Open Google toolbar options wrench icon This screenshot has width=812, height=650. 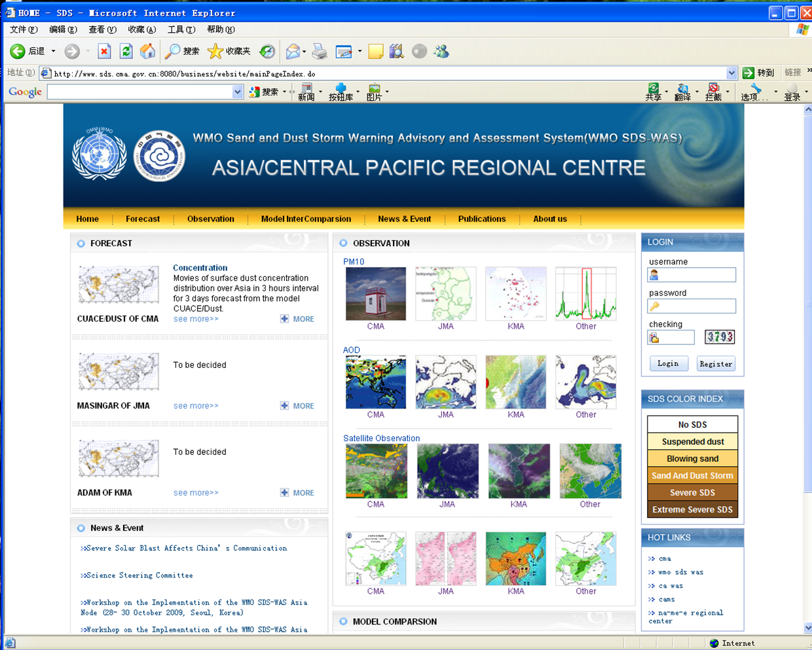[756, 92]
